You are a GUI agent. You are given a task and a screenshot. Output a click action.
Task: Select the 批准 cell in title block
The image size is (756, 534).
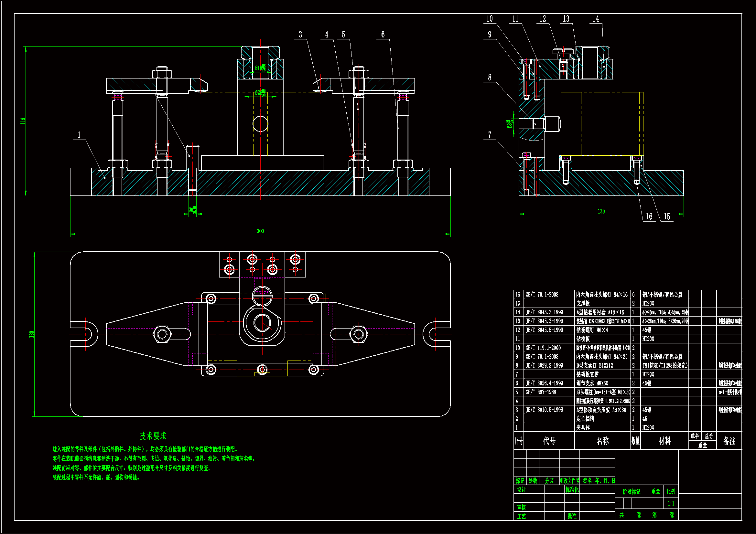pyautogui.click(x=572, y=516)
